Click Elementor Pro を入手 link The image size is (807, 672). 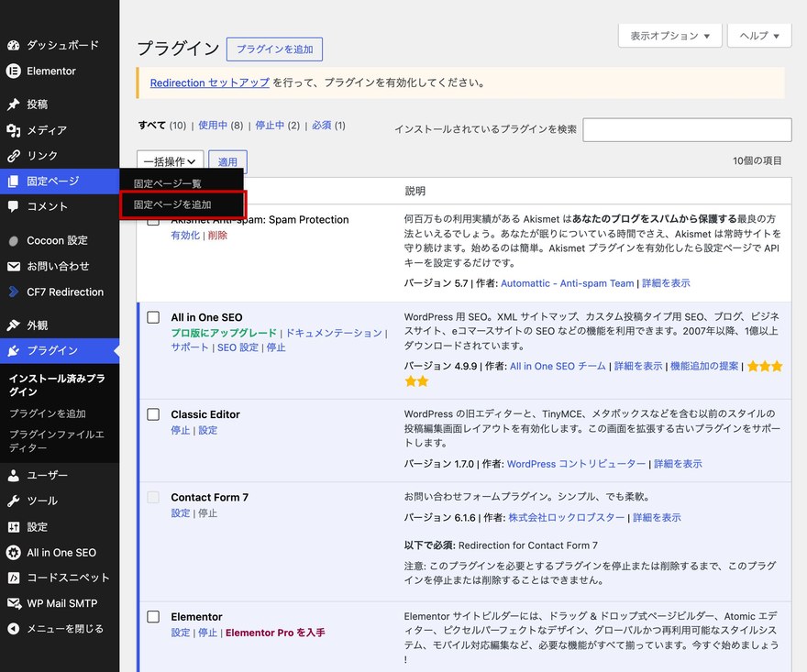275,633
